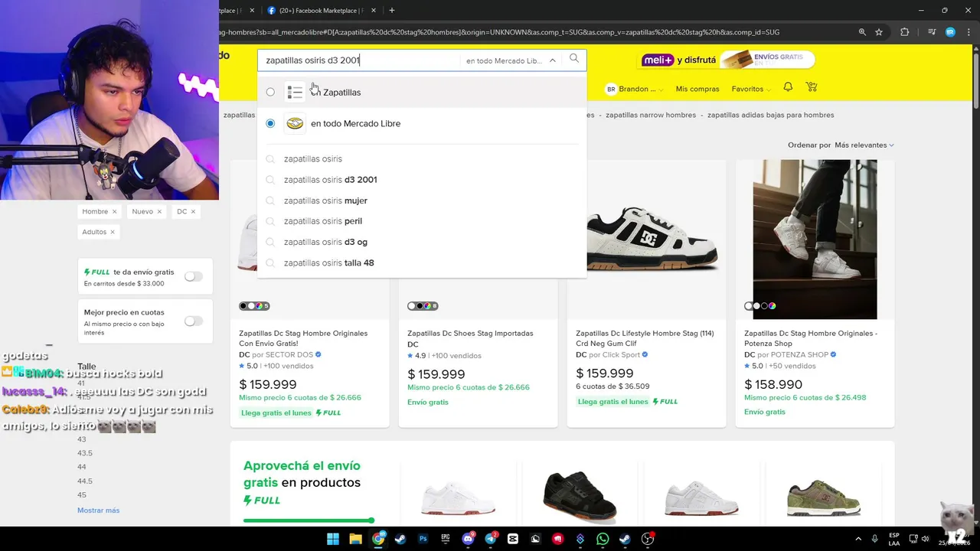Open the notifications bell
Viewport: 980px width, 551px height.
pyautogui.click(x=788, y=88)
